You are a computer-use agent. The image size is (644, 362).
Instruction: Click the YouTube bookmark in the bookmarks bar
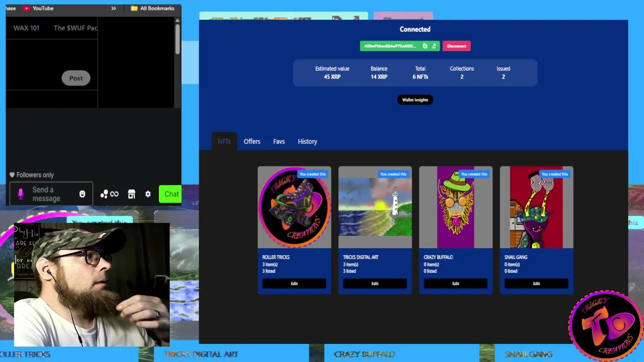38,8
